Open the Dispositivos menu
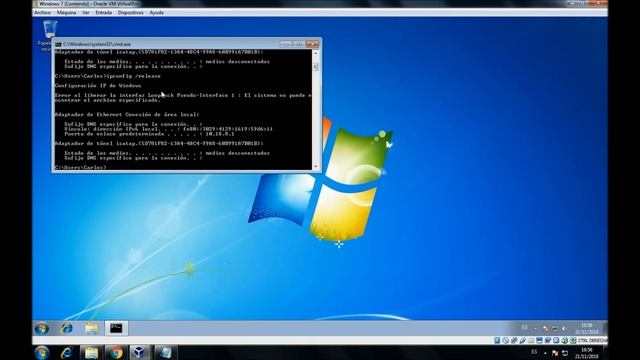Image resolution: width=640 pixels, height=360 pixels. coord(130,13)
